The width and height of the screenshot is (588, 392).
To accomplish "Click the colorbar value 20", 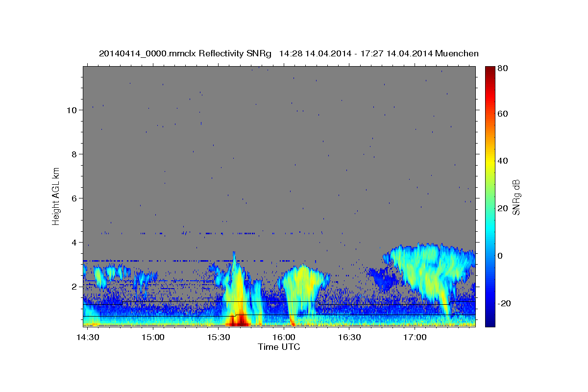I will tap(503, 208).
